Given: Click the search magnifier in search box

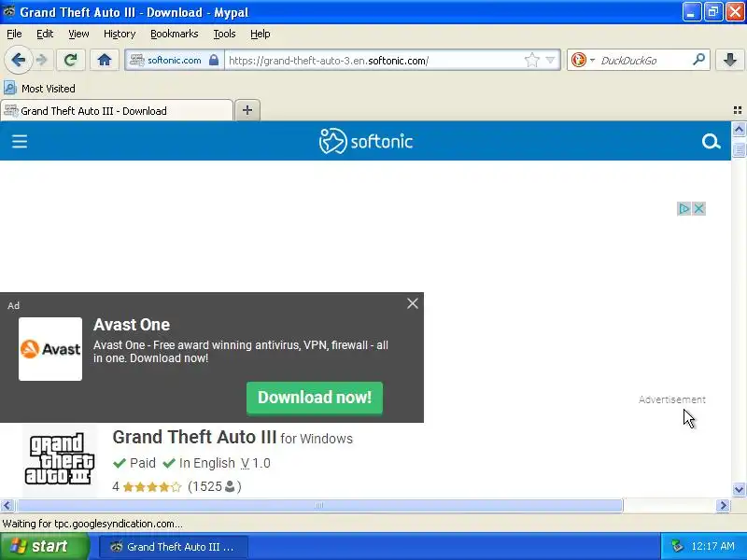Looking at the screenshot, I should 698,60.
